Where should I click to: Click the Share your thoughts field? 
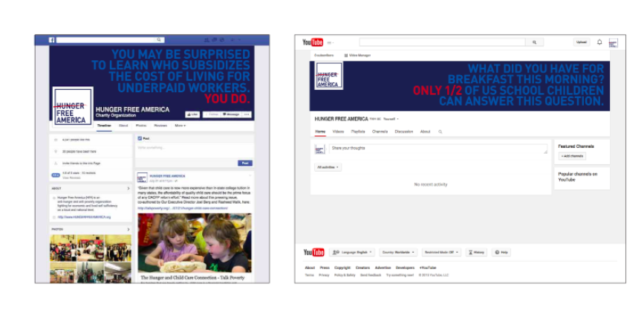438,149
